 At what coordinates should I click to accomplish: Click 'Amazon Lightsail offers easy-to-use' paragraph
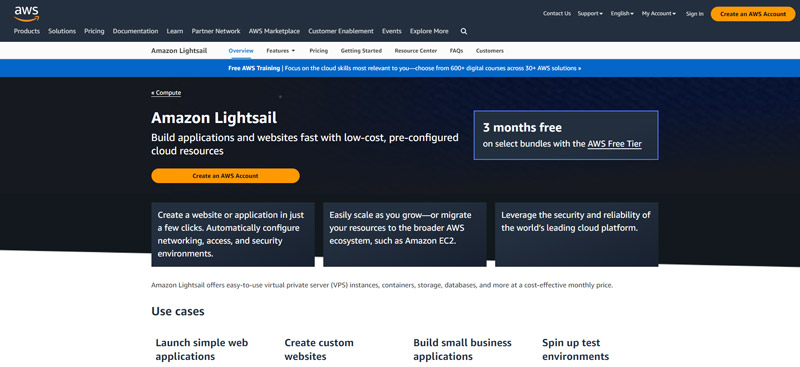tap(382, 285)
